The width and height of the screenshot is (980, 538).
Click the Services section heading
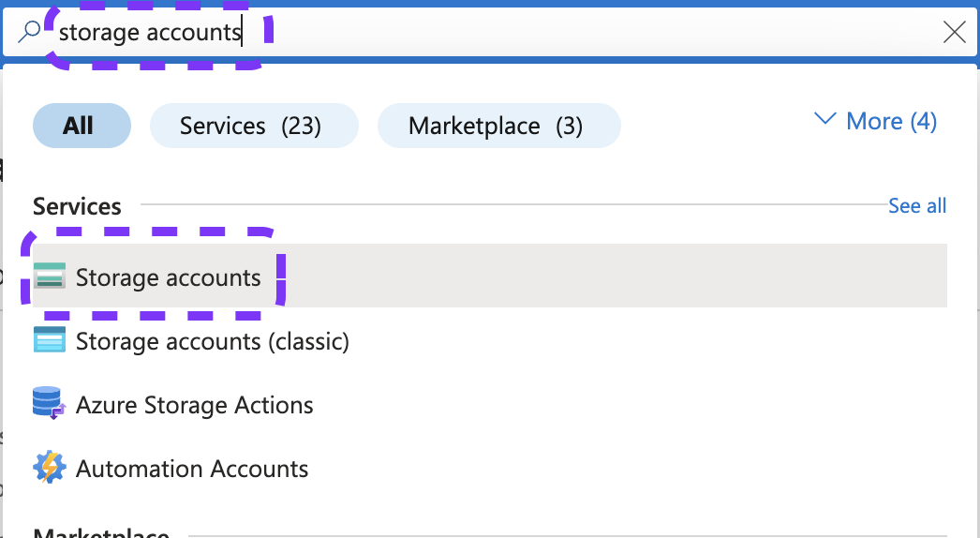click(77, 206)
